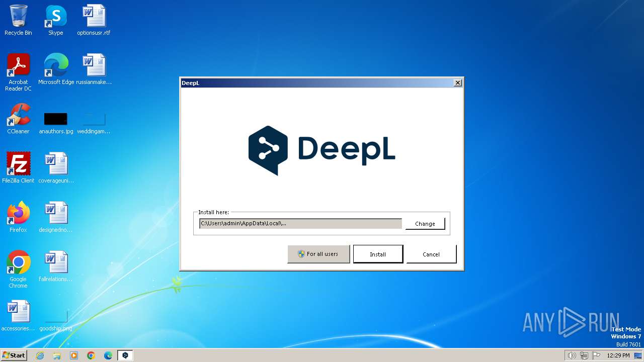This screenshot has height=362, width=644.
Task: Open the coverageuni... document icon
Action: tap(56, 168)
